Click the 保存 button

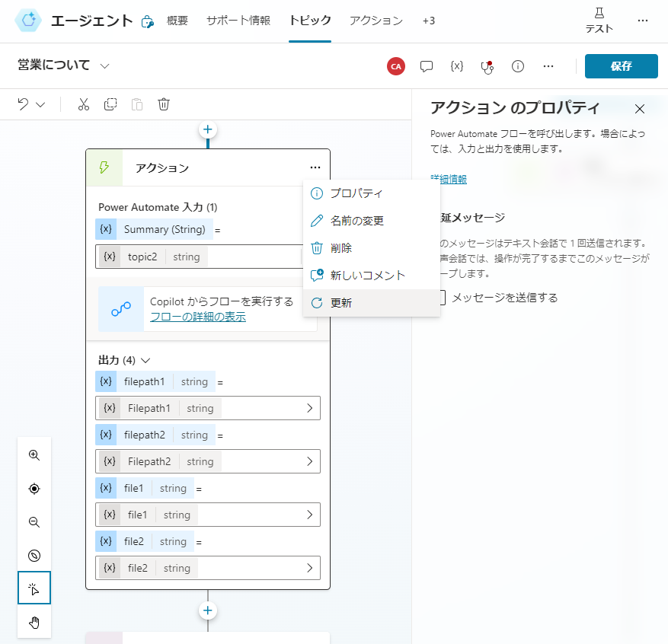point(621,66)
